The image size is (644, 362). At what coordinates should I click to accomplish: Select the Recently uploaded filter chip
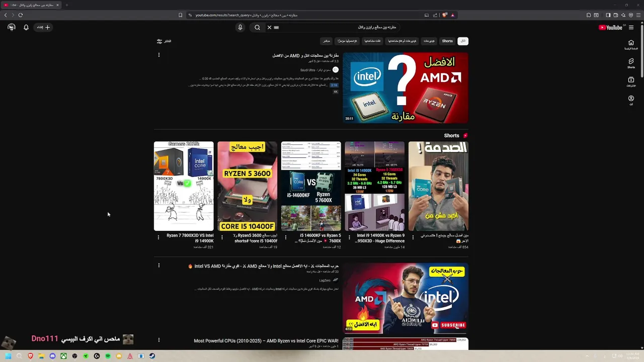(347, 41)
